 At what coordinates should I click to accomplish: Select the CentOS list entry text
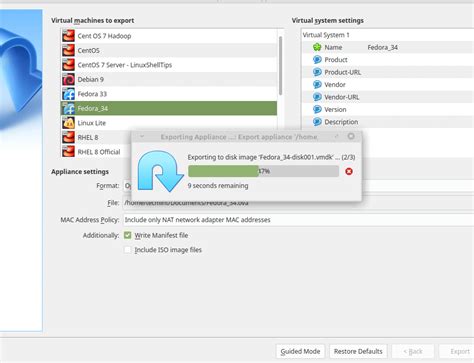pos(88,50)
